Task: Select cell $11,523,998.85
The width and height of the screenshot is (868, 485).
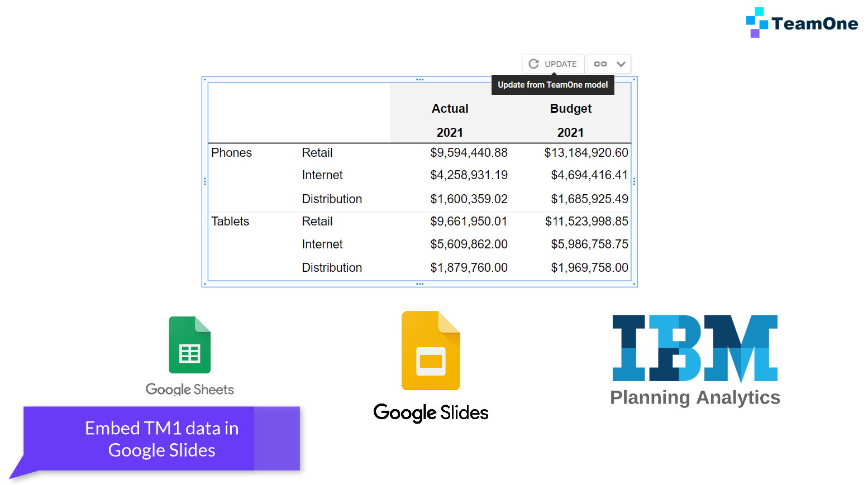Action: [586, 221]
